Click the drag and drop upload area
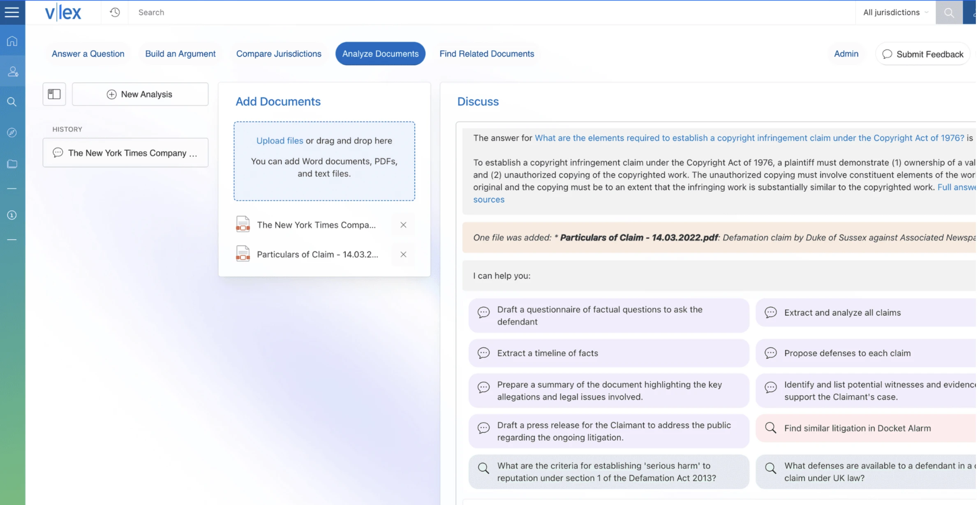The width and height of the screenshot is (980, 505). click(x=324, y=161)
